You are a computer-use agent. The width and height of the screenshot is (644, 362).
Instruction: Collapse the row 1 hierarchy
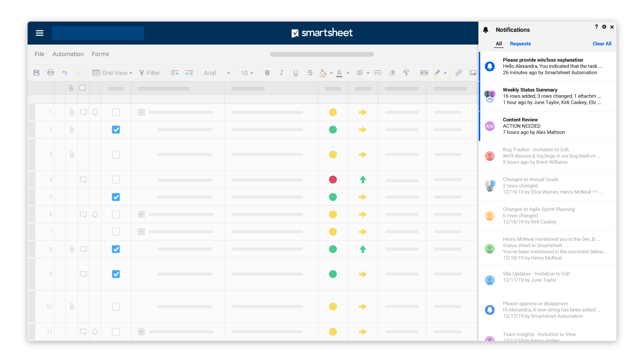141,112
